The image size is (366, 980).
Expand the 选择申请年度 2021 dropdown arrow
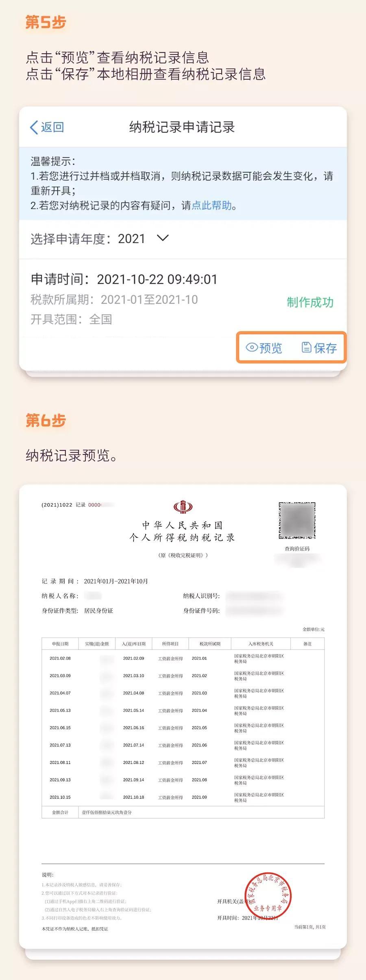[163, 238]
